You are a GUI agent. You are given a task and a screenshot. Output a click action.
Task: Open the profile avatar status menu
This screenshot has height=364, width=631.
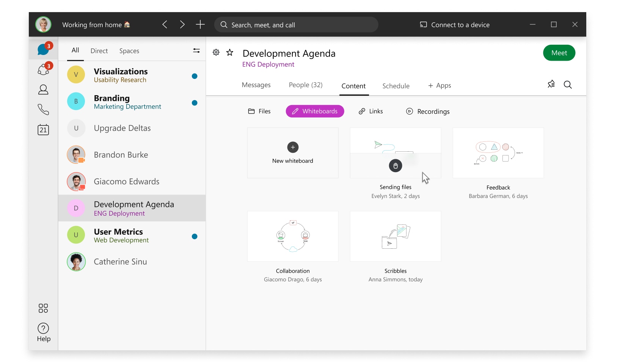43,25
